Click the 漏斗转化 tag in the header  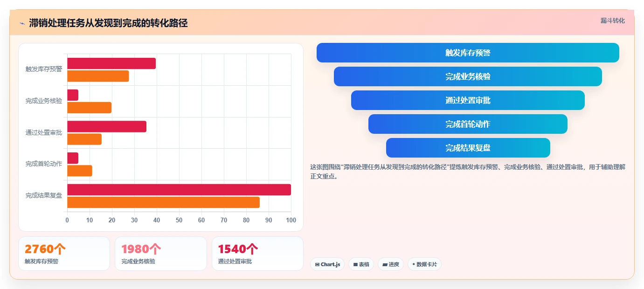point(612,21)
